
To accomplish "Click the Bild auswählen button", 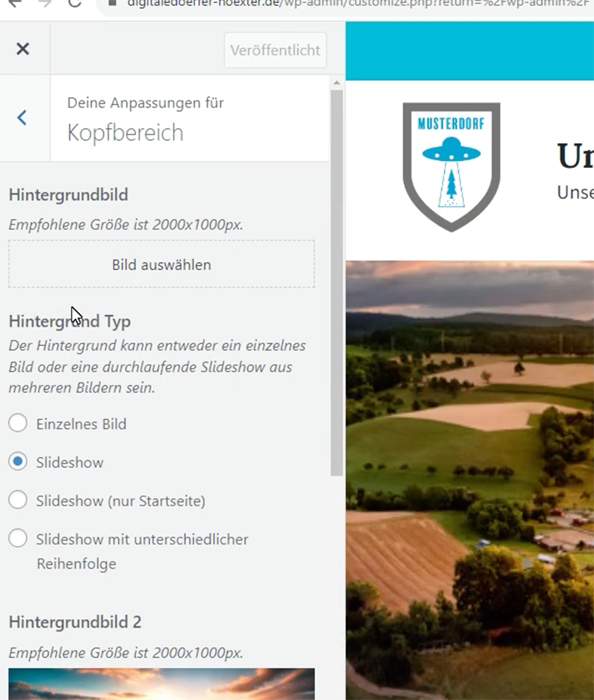I will [162, 264].
